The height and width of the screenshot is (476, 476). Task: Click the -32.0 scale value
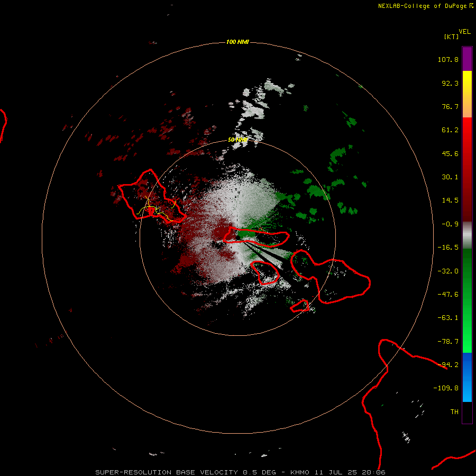(448, 271)
